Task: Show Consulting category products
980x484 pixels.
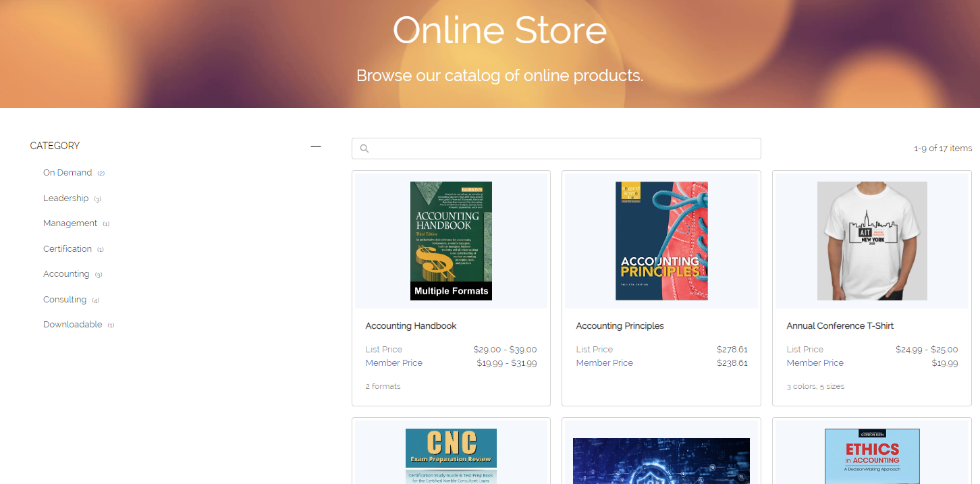Action: (65, 300)
